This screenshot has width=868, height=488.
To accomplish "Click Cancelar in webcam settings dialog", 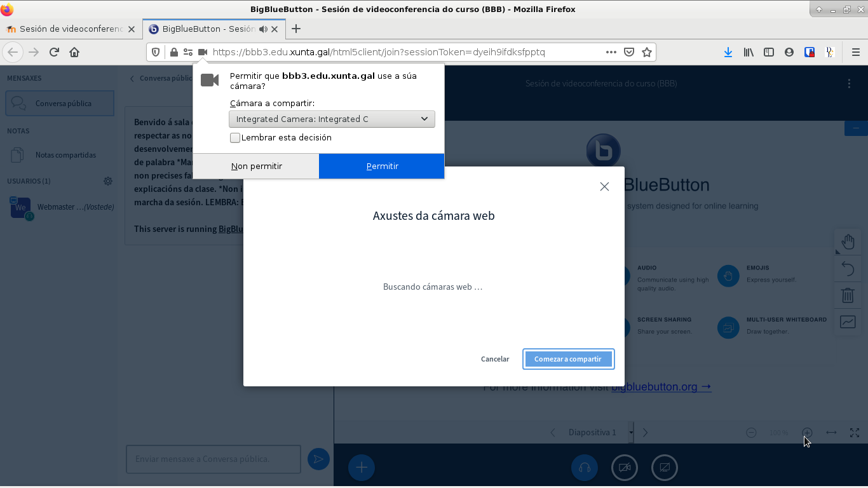I will point(495,359).
